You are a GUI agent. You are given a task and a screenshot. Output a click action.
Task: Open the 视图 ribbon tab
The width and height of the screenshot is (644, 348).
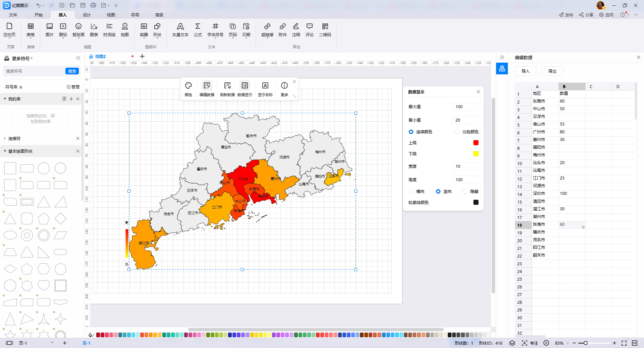[111, 15]
